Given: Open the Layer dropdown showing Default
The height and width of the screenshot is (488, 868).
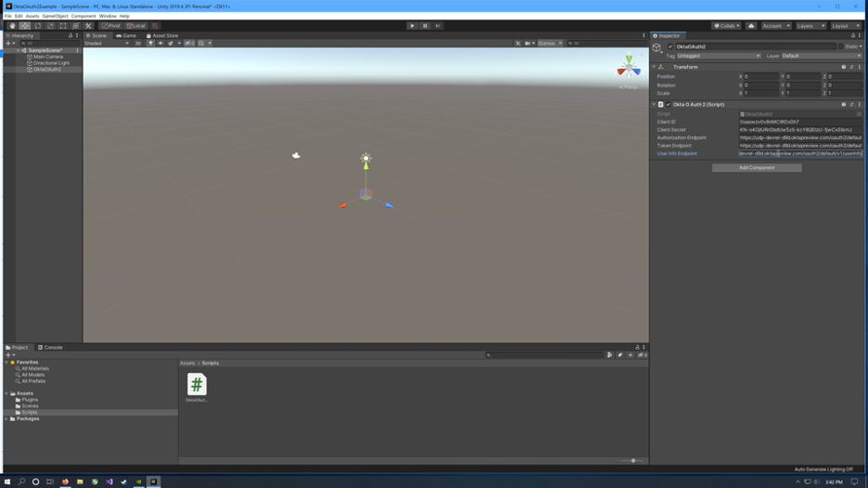Looking at the screenshot, I should pos(821,56).
